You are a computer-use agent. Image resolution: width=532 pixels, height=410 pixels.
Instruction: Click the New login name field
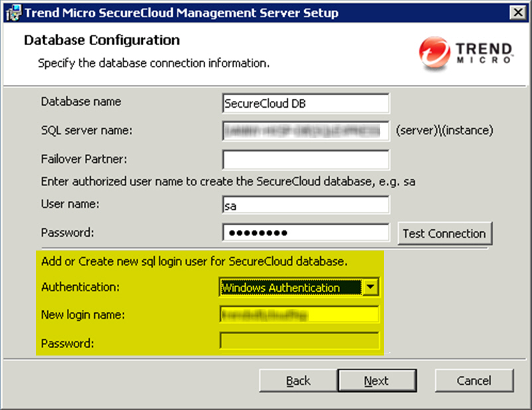pos(299,315)
